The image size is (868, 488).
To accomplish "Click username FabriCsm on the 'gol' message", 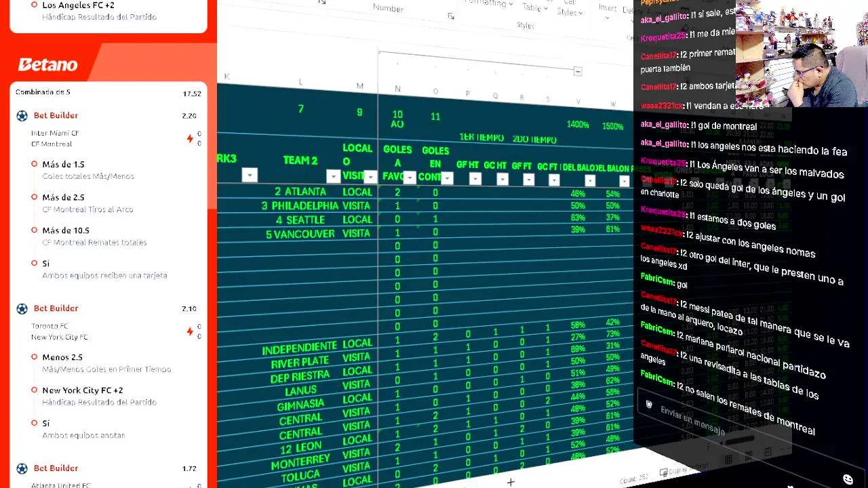I will click(x=656, y=279).
